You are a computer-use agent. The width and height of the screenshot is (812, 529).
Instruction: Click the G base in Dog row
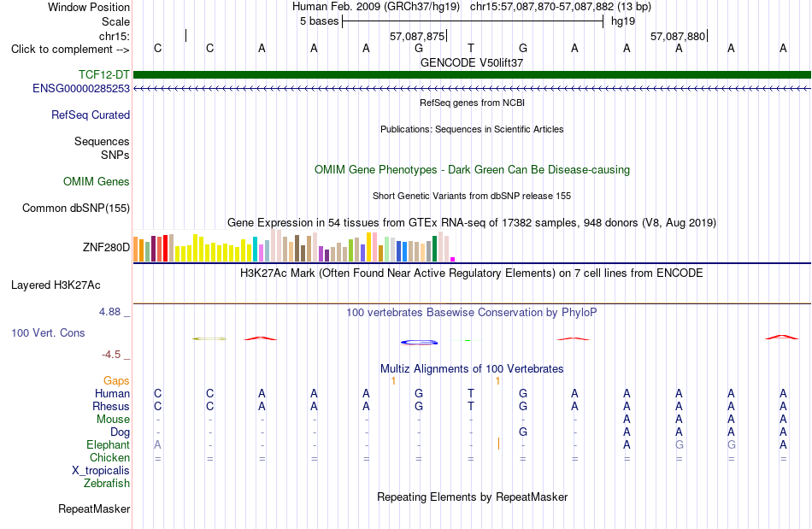point(523,432)
